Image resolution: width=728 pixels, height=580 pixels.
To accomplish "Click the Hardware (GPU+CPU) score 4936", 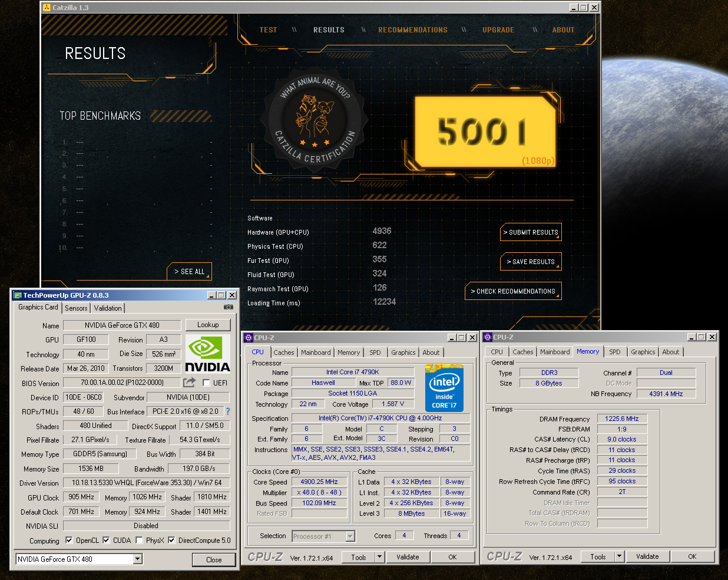I will [x=382, y=231].
